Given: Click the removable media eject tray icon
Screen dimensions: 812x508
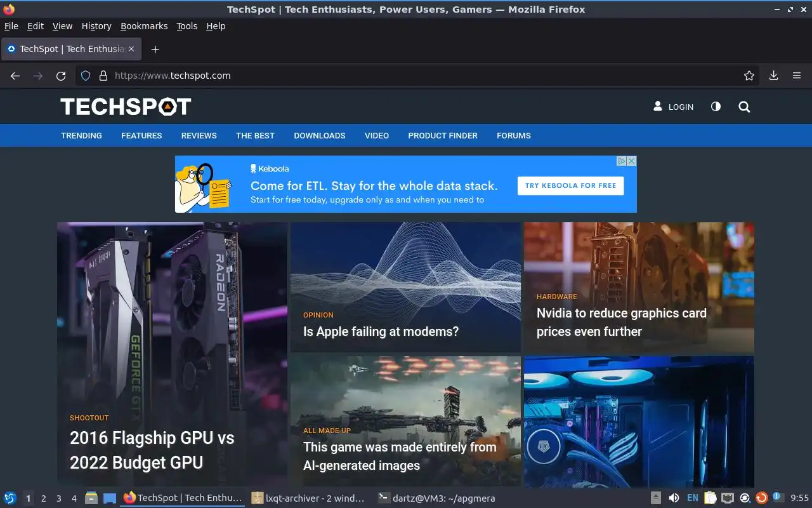Looking at the screenshot, I should tap(656, 498).
